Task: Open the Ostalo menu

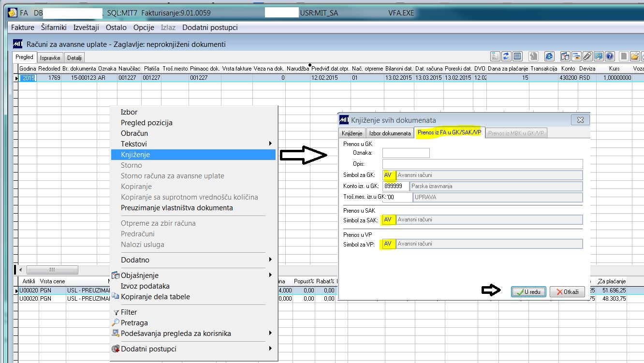Action: pos(116,28)
